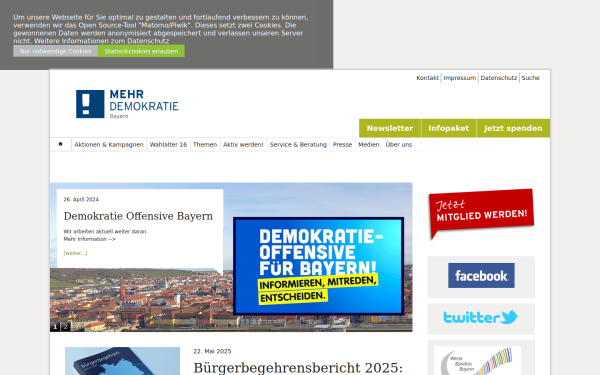This screenshot has width=600, height=375.
Task: Open Medien menu item
Action: coord(369,145)
